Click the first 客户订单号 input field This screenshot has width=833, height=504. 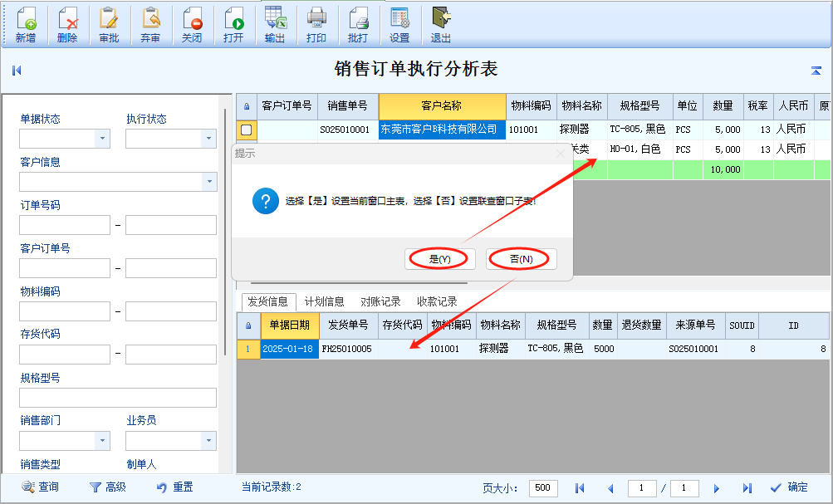[65, 268]
